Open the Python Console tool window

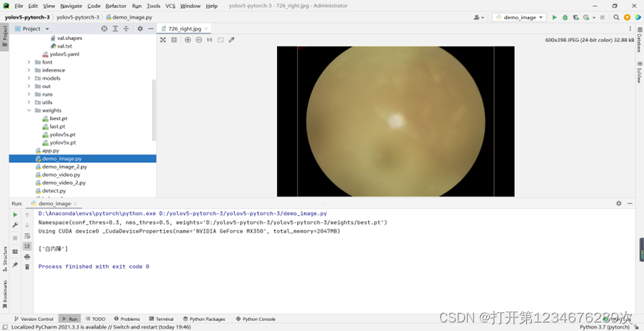[x=256, y=319]
